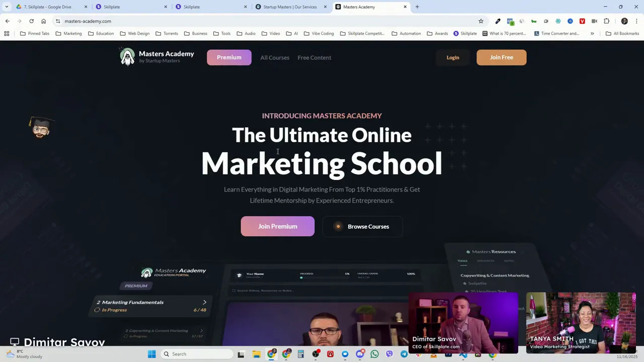This screenshot has width=644, height=362.
Task: Click the graduate-cap avatar emoji
Action: [x=41, y=127]
